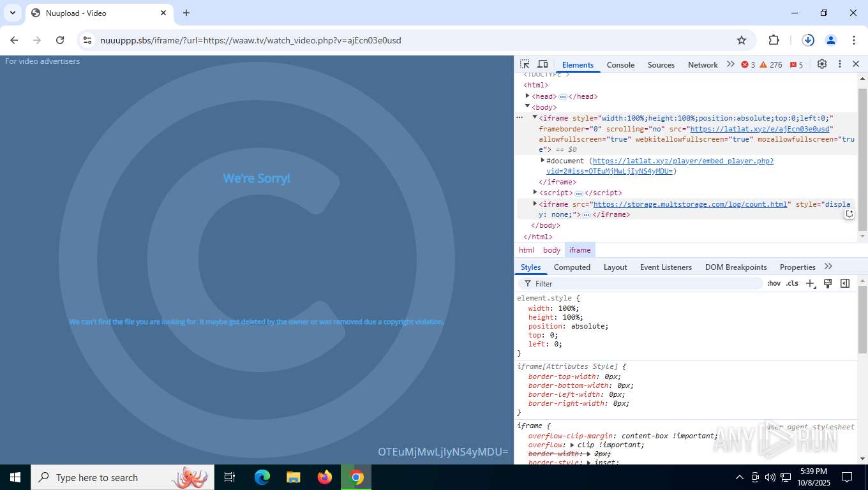Bookmark this page with star icon
This screenshot has width=868, height=490.
point(742,40)
